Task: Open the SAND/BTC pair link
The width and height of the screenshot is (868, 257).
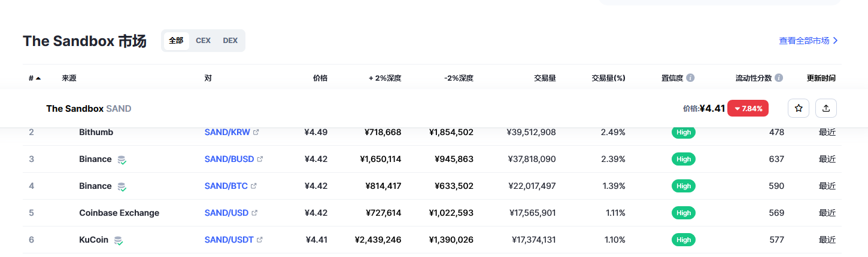Action: tap(226, 186)
